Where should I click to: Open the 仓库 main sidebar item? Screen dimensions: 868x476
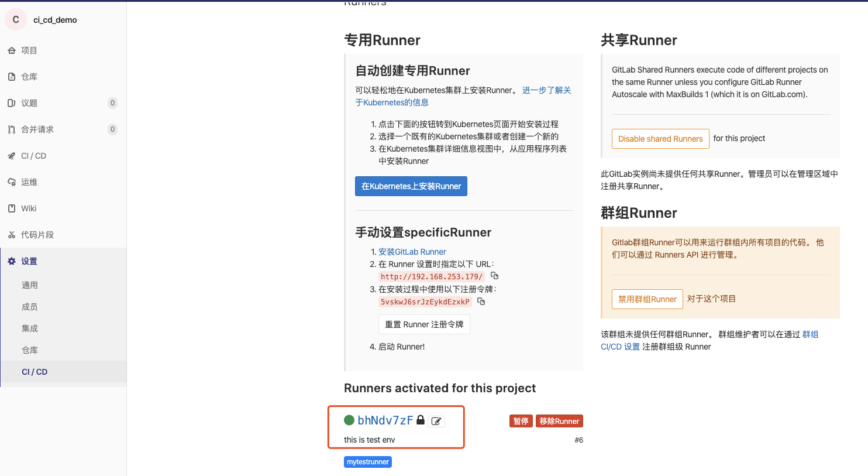pos(29,77)
